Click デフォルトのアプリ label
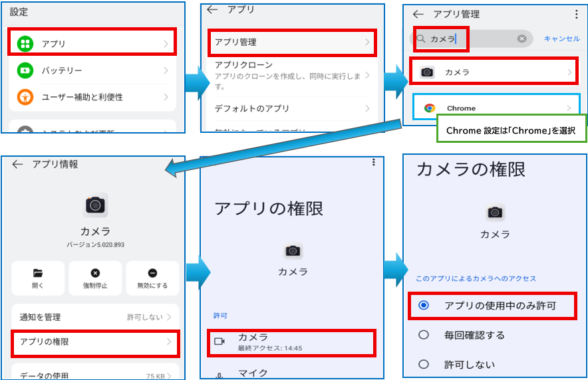 click(x=251, y=108)
